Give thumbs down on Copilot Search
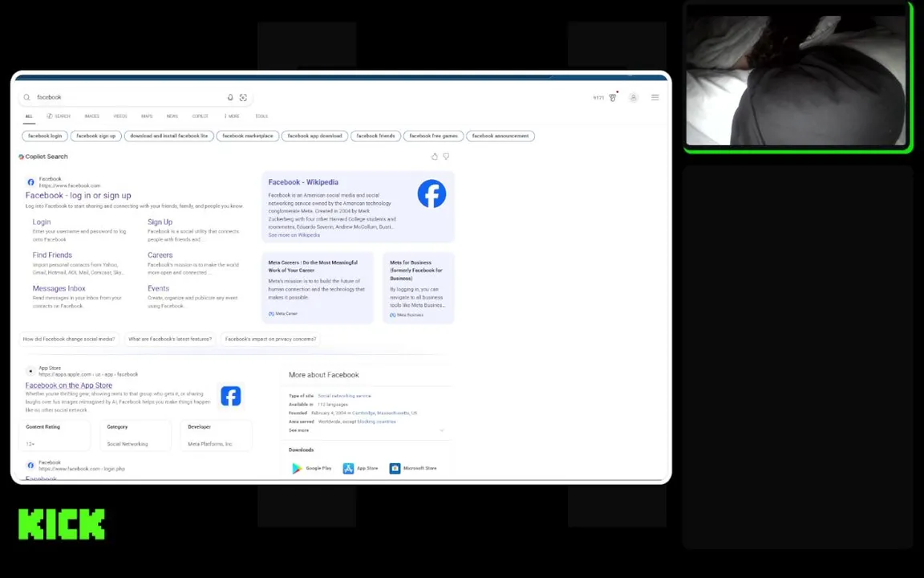This screenshot has width=924, height=578. (x=446, y=157)
